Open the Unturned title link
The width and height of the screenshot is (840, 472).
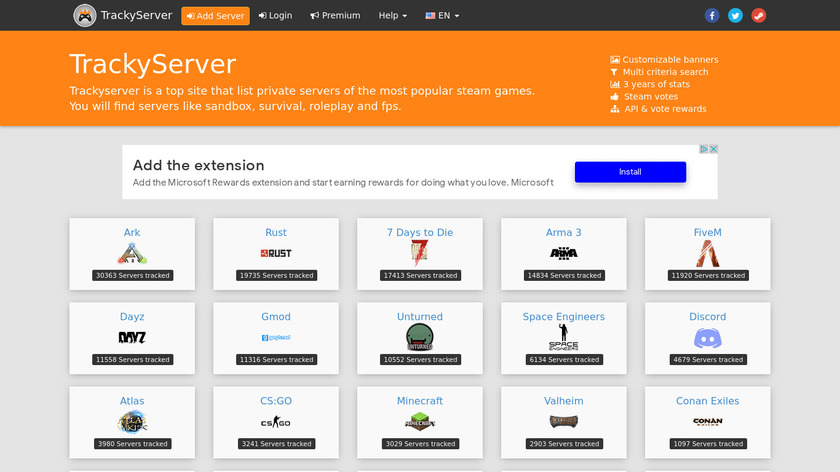point(420,317)
